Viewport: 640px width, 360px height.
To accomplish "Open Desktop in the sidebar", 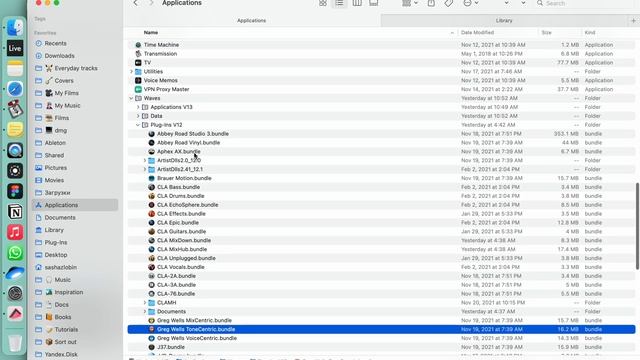I will coord(56,255).
